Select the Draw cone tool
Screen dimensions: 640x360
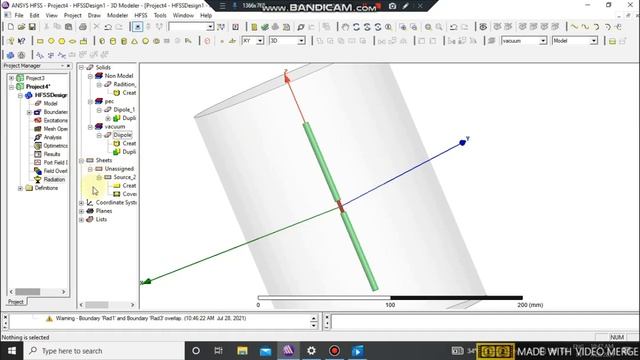point(134,41)
